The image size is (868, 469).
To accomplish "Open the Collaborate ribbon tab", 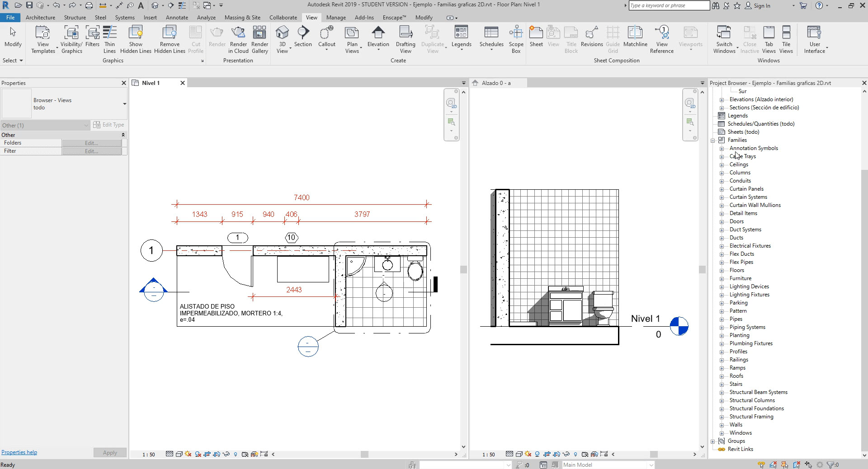I will tap(283, 18).
